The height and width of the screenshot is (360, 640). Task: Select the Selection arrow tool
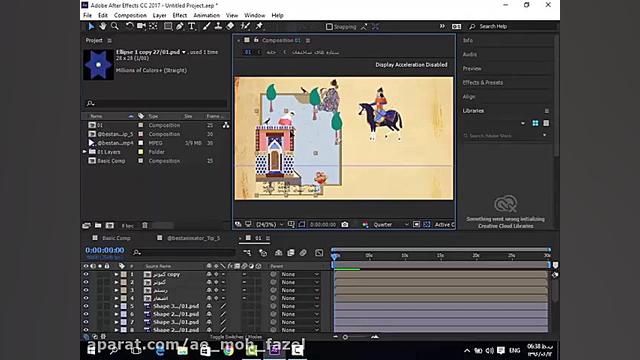91,26
